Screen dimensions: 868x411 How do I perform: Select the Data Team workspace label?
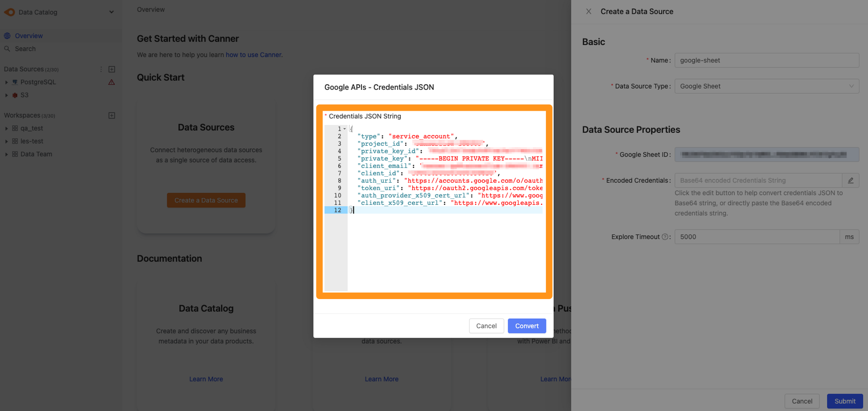click(x=36, y=154)
